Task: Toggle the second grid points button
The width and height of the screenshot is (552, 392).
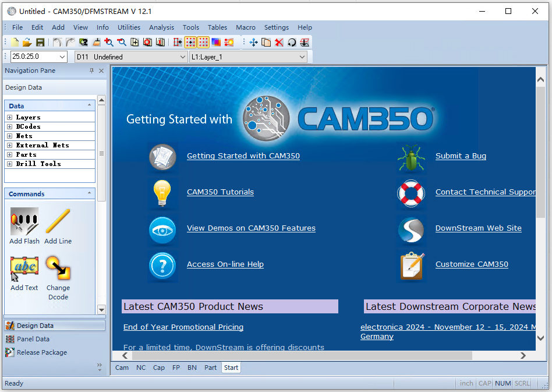Action: pos(203,42)
